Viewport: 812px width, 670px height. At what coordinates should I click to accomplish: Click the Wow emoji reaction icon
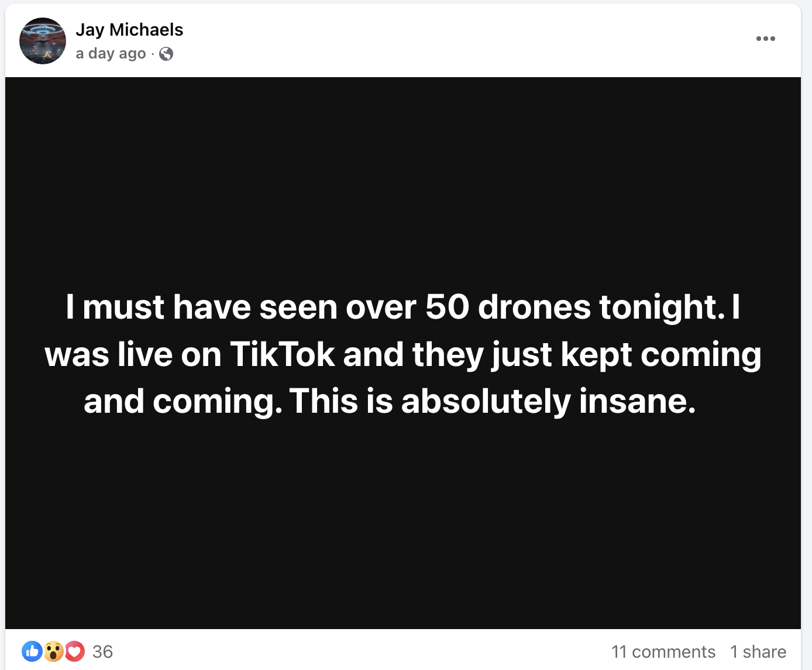click(x=53, y=651)
